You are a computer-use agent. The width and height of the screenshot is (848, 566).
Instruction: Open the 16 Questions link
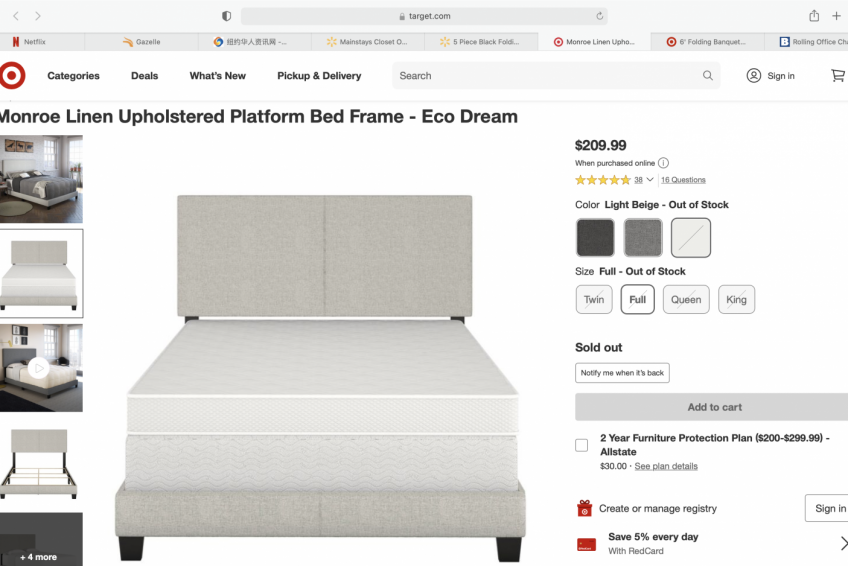click(683, 180)
